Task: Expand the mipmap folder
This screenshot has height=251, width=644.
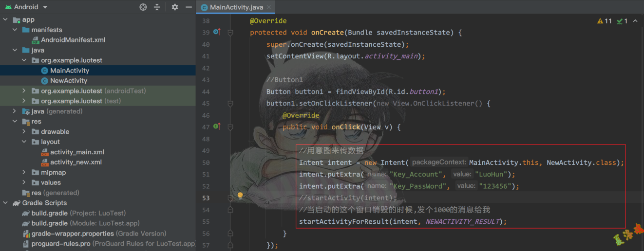Action: [24, 173]
